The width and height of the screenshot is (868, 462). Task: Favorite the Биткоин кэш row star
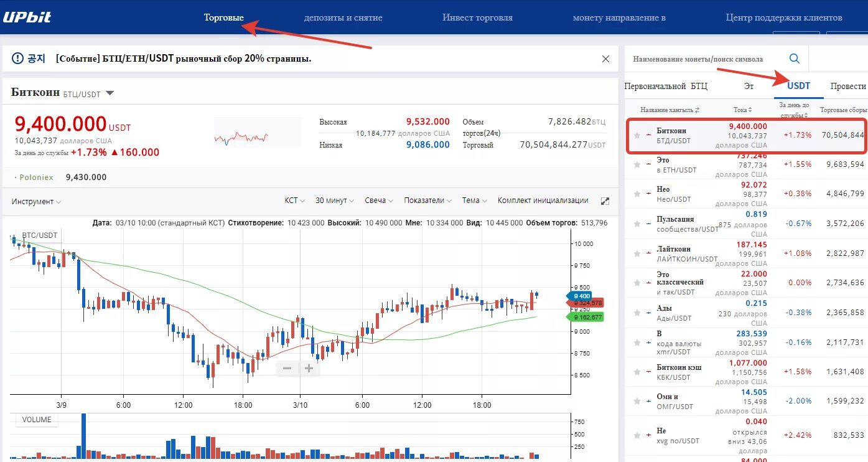point(637,372)
